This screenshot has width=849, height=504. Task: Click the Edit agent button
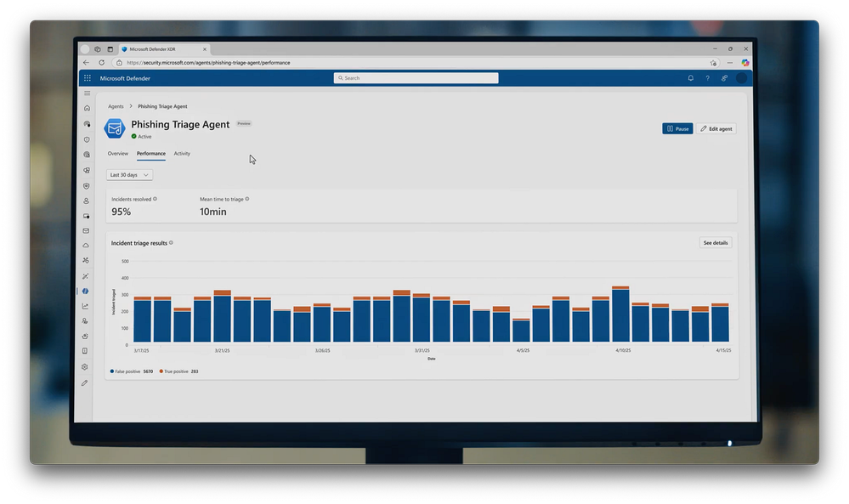716,129
